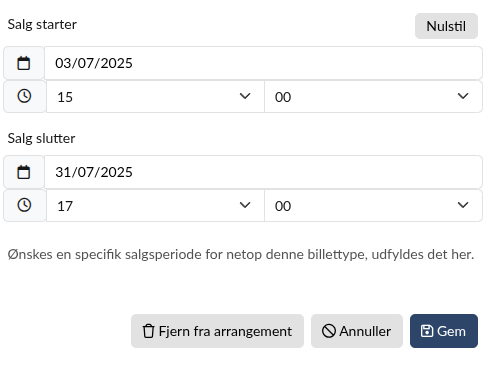Open start hour dropdown showing 15

pos(155,97)
